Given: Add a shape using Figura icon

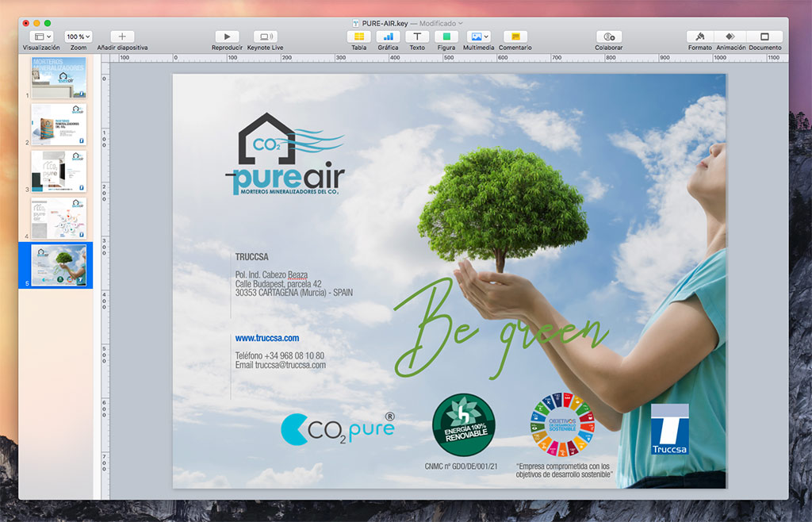Looking at the screenshot, I should tap(446, 36).
